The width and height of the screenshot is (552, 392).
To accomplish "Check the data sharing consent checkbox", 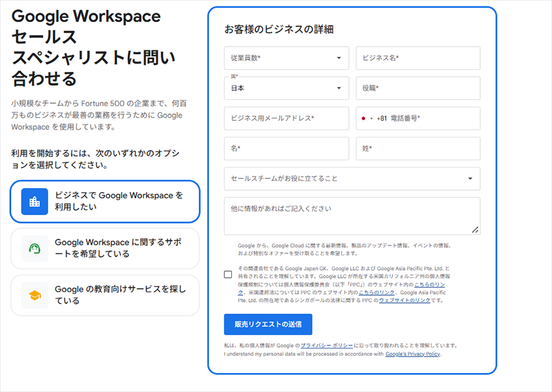I will 228,274.
